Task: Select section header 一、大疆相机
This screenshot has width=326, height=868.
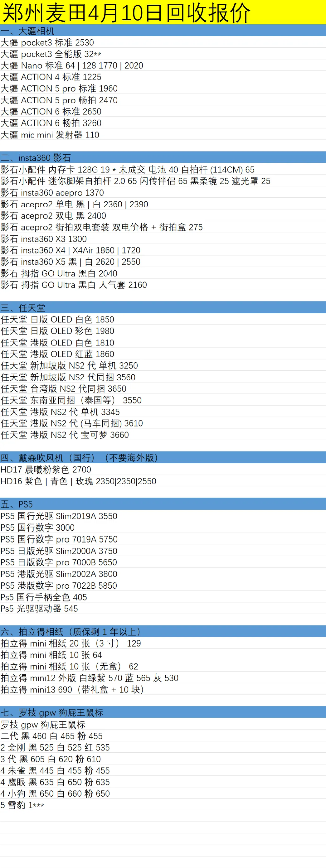Action: click(163, 31)
